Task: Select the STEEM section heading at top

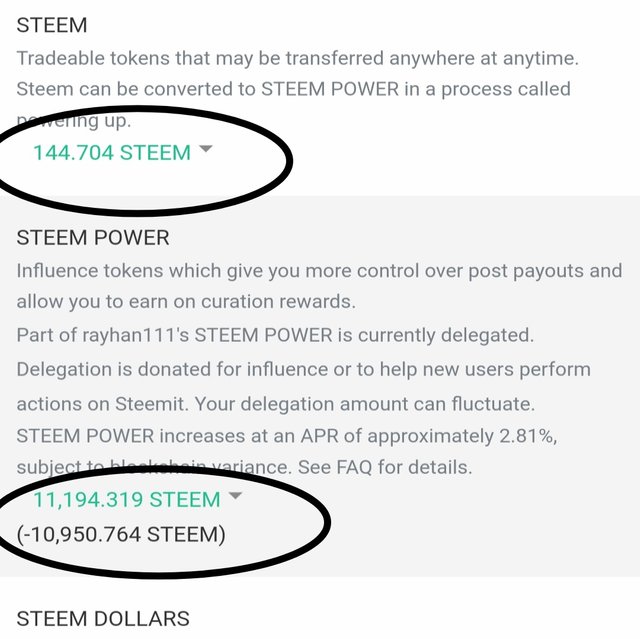Action: [52, 25]
